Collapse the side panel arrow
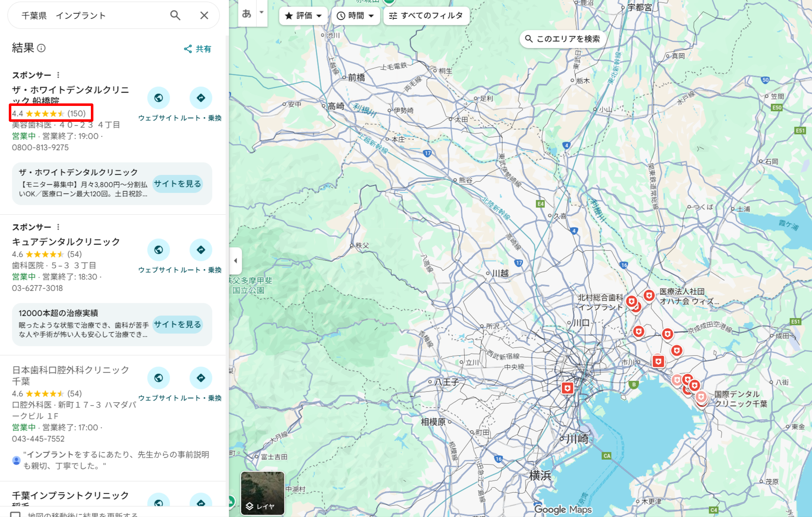Screen dimensions: 812x517 [235, 261]
